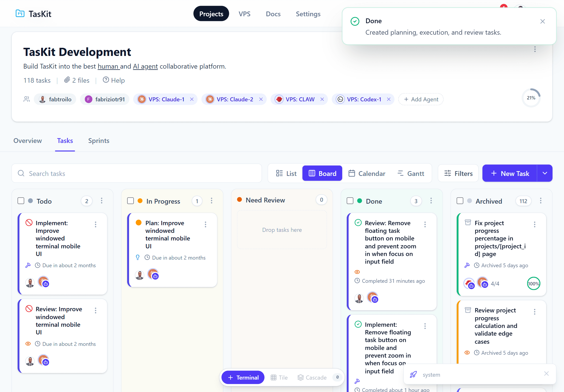This screenshot has height=392, width=564.
Task: Click bot avatar on Plan card
Action: tap(153, 274)
